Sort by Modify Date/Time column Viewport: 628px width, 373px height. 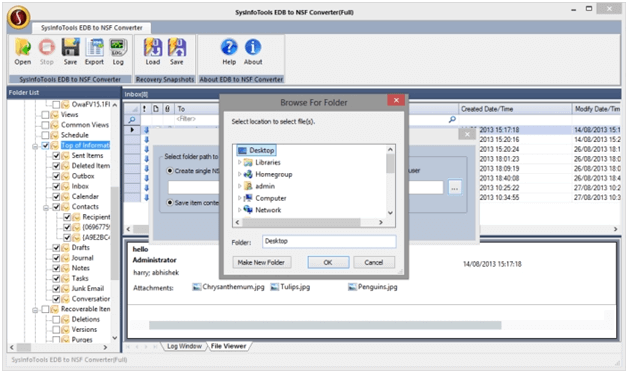coord(597,109)
